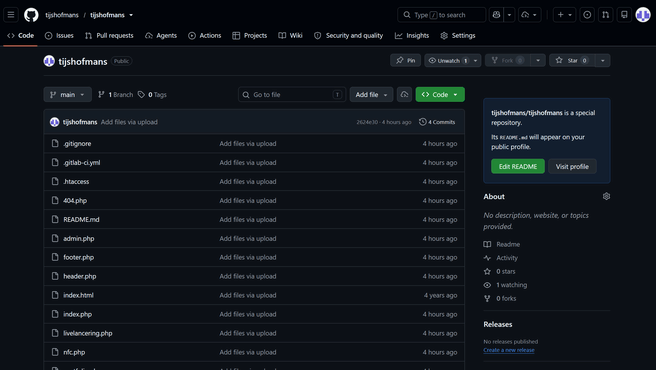Screen dimensions: 656x370
Task: Open the 1 watching link
Action: point(505,285)
